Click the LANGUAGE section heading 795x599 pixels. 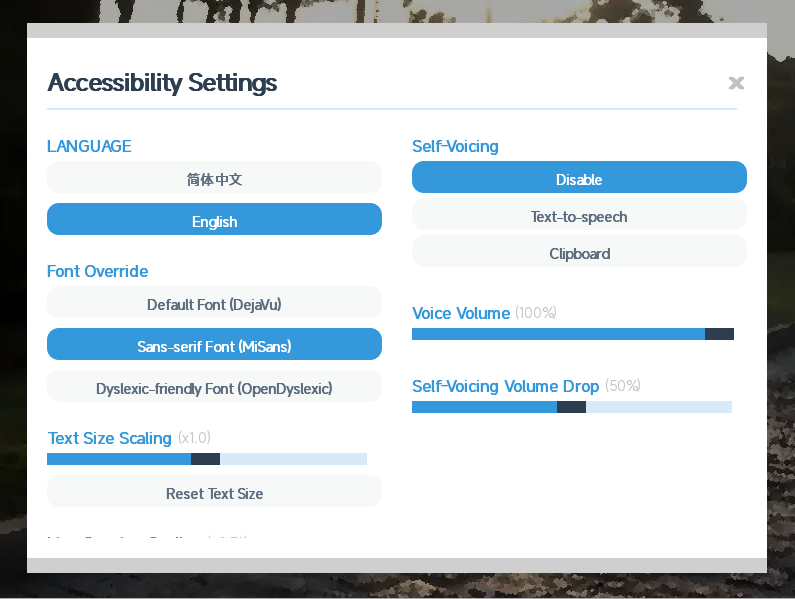click(89, 146)
